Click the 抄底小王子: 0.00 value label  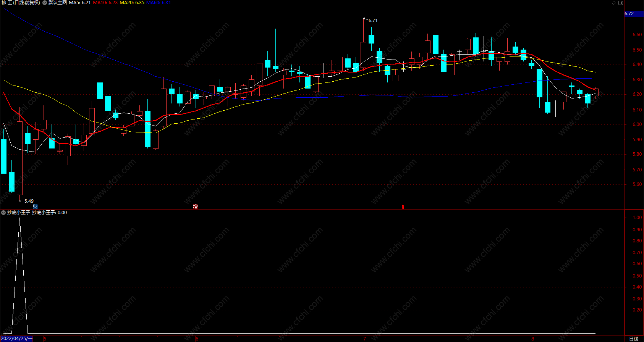pos(49,213)
